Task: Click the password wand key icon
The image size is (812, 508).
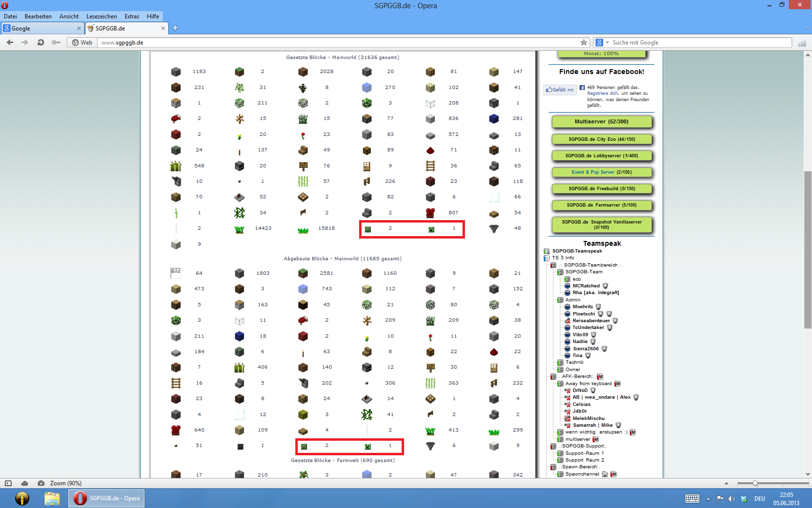Action: pyautogui.click(x=56, y=43)
